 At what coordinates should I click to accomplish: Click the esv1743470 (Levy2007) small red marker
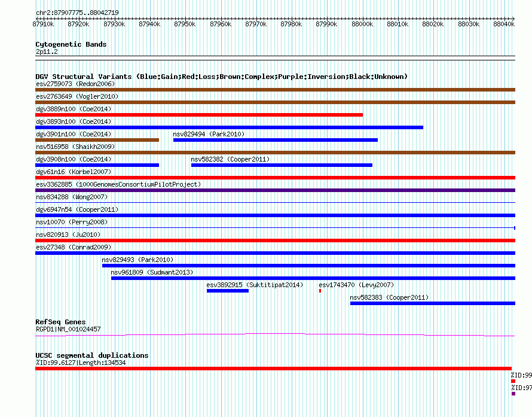click(x=320, y=291)
